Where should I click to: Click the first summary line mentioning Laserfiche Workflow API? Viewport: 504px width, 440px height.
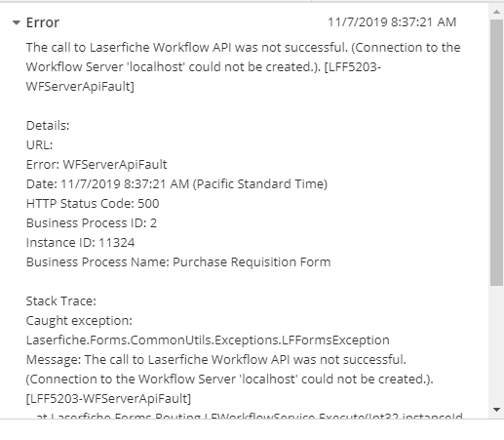pyautogui.click(x=243, y=48)
